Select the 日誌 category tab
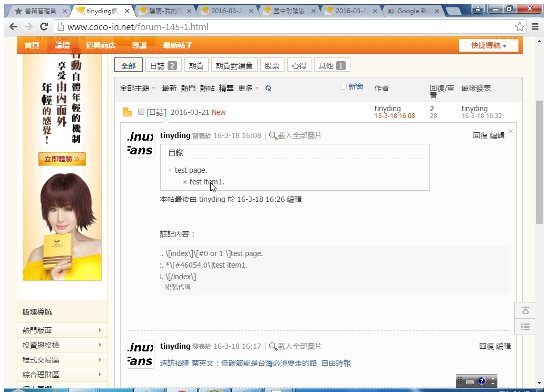This screenshot has height=392, width=548. pyautogui.click(x=163, y=66)
